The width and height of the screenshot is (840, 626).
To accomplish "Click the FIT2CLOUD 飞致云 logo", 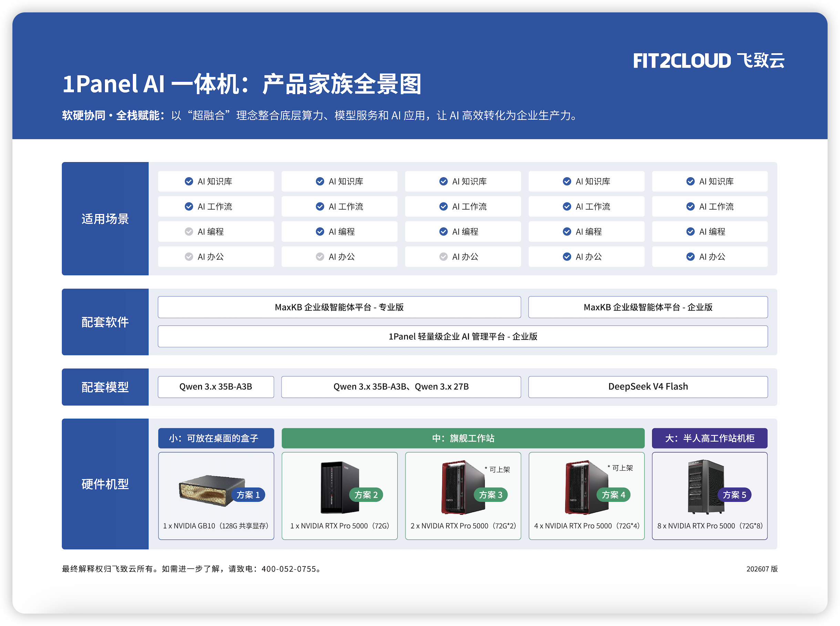I will (x=708, y=61).
